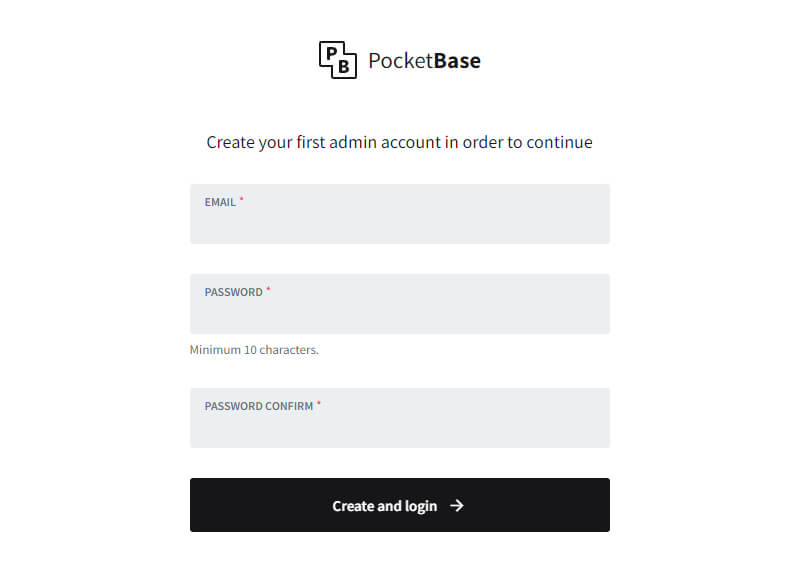Click the 'Create and login' button text

(x=385, y=506)
